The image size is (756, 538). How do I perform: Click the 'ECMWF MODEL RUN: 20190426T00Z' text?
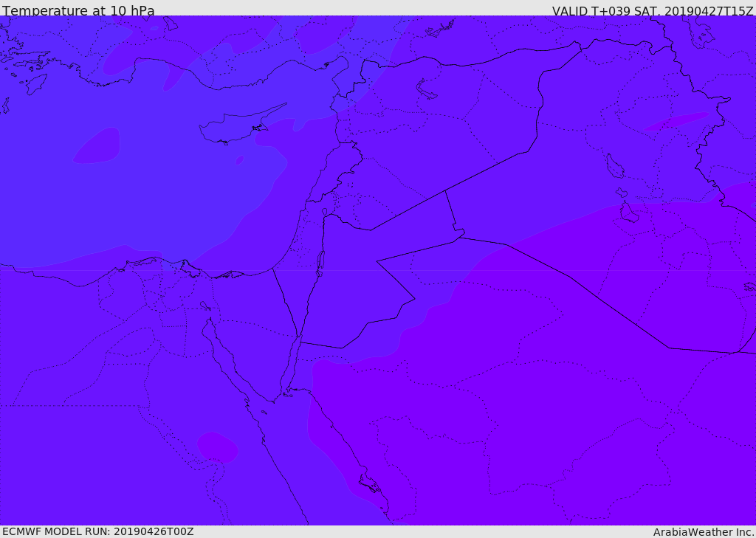(98, 531)
